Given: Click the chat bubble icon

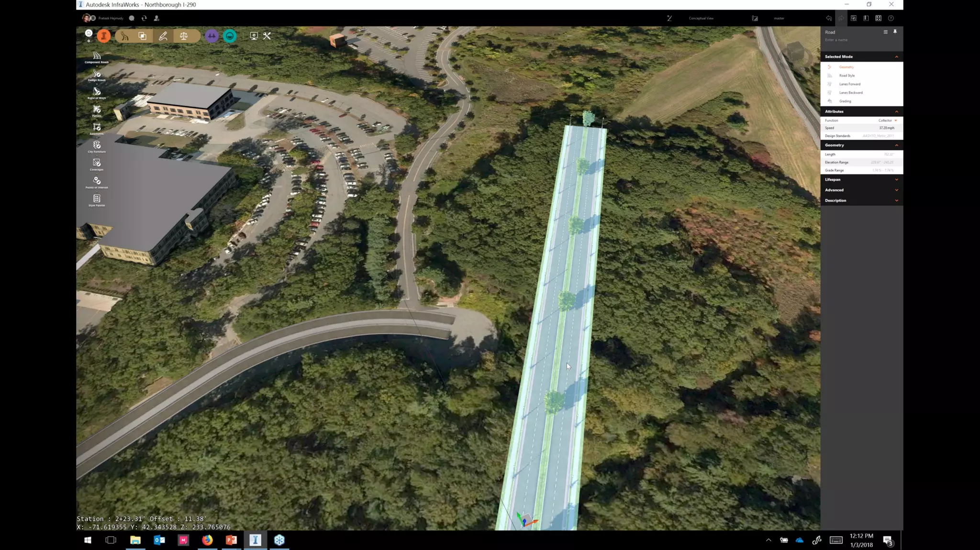Looking at the screenshot, I should [132, 18].
